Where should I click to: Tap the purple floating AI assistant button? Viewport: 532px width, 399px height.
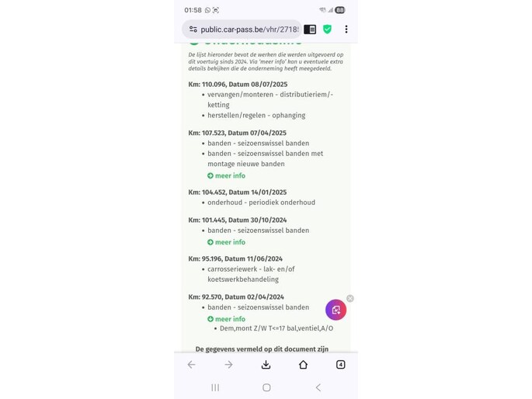(336, 310)
